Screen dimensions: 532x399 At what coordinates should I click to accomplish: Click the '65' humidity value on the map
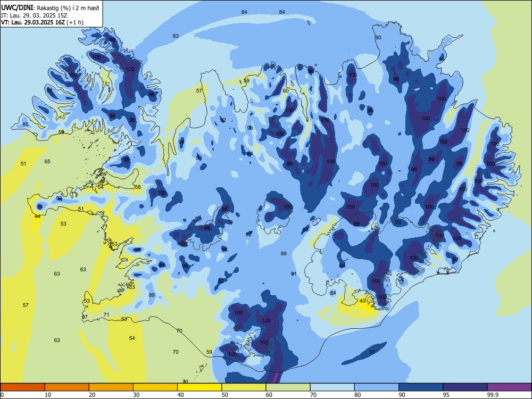[47, 162]
